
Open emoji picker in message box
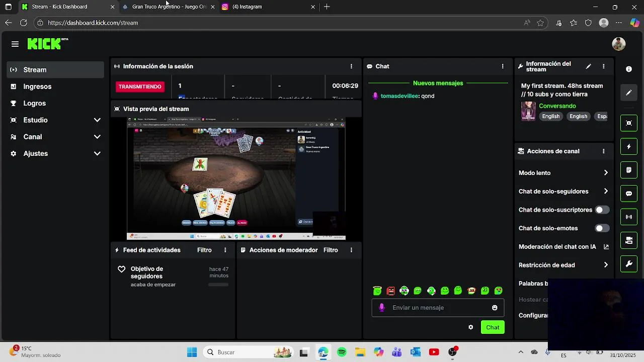495,308
